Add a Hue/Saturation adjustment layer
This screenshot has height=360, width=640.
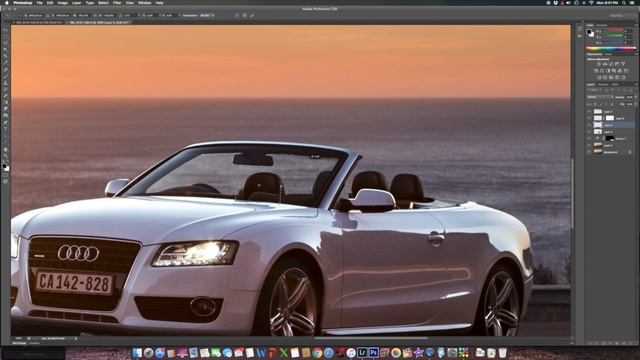coord(595,71)
